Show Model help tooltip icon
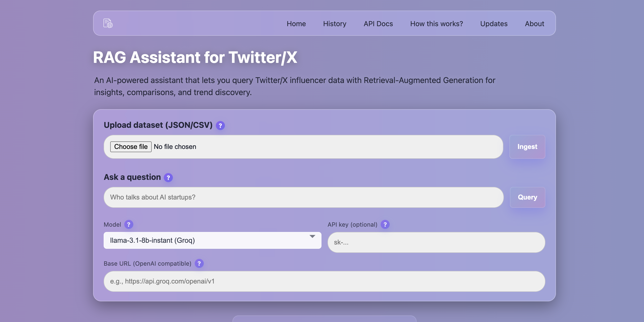Image resolution: width=644 pixels, height=322 pixels. tap(129, 224)
